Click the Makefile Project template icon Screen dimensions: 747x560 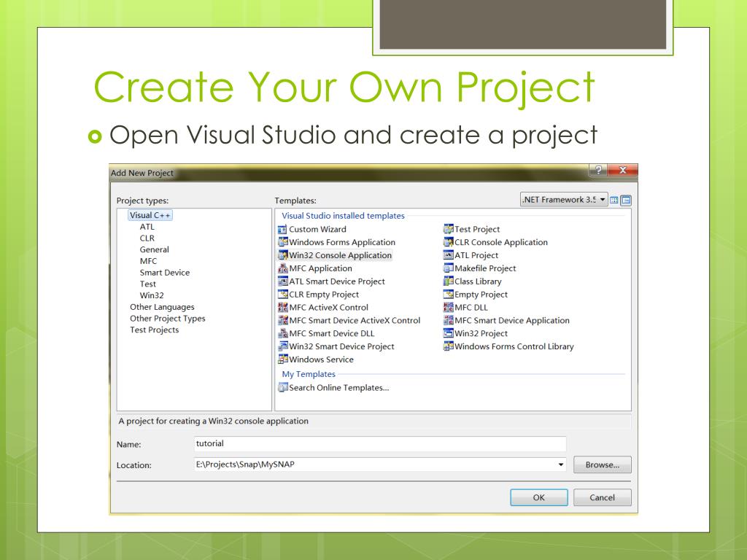(x=449, y=268)
